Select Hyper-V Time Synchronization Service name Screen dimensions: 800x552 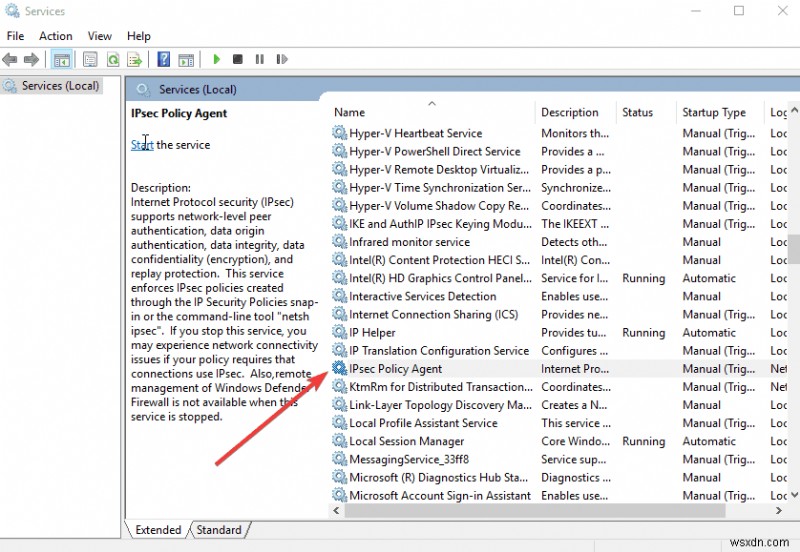(x=440, y=188)
